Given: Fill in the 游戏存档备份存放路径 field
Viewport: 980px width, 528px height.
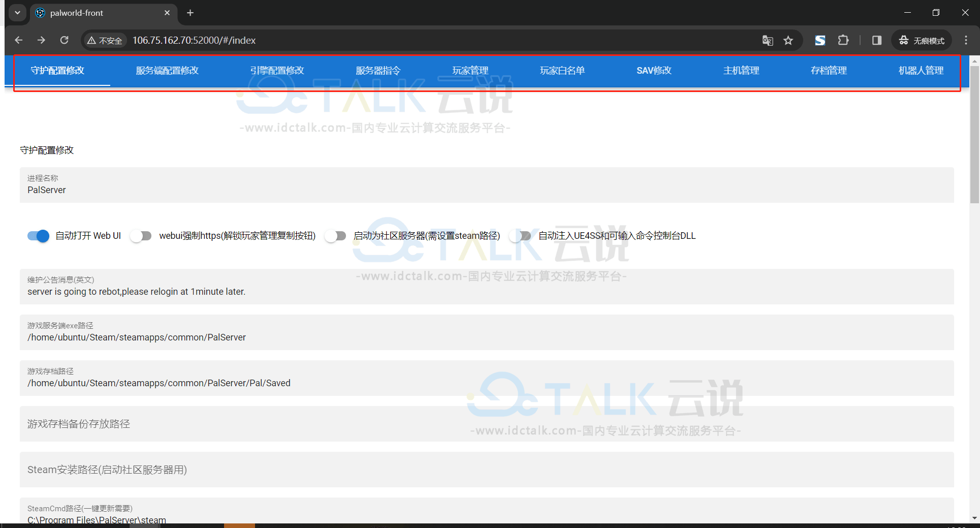Looking at the screenshot, I should pyautogui.click(x=487, y=424).
